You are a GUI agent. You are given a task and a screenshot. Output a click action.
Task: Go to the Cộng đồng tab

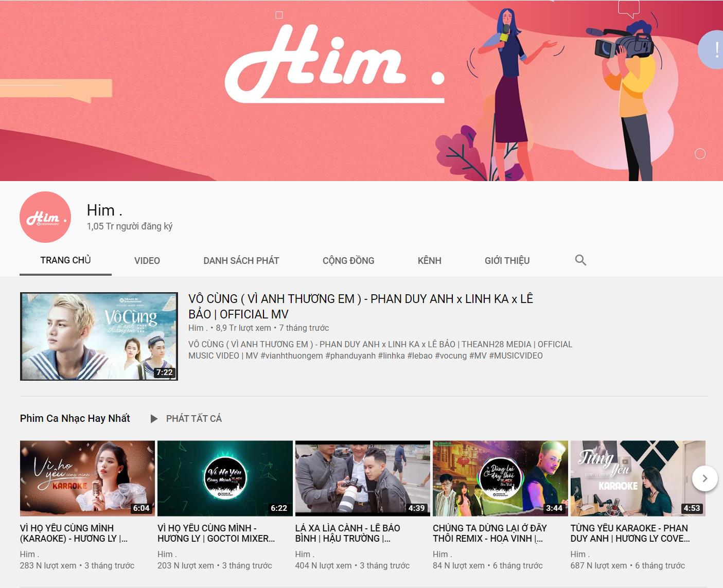(348, 261)
